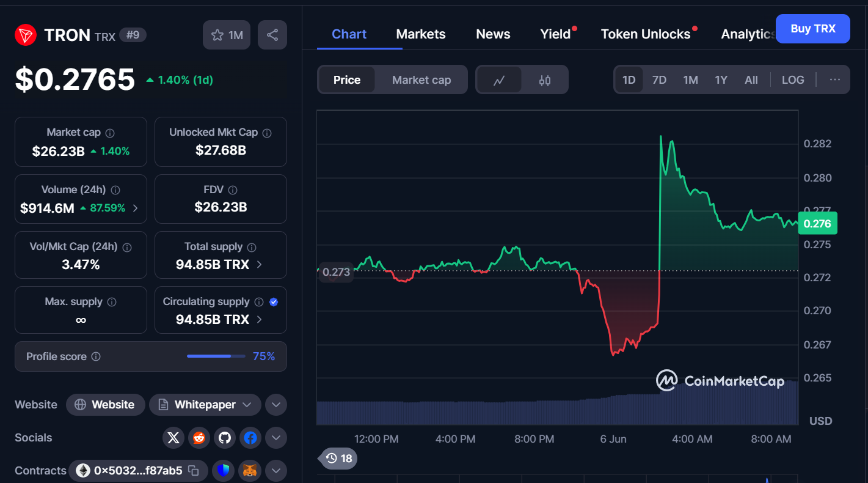The width and height of the screenshot is (868, 483).
Task: Click the #9 rank badge
Action: (133, 35)
